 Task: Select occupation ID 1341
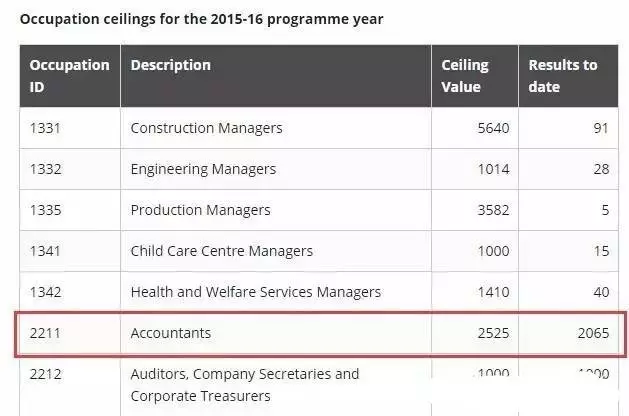(46, 251)
